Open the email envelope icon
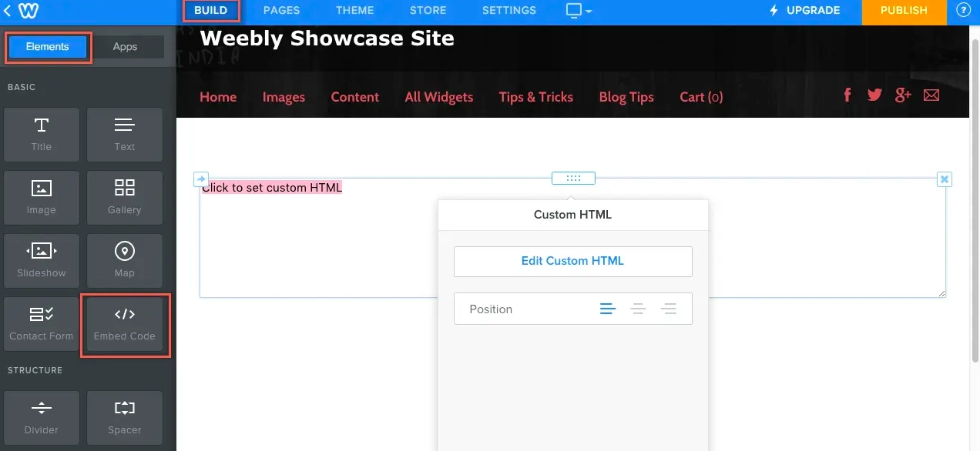Image resolution: width=980 pixels, height=451 pixels. [931, 95]
